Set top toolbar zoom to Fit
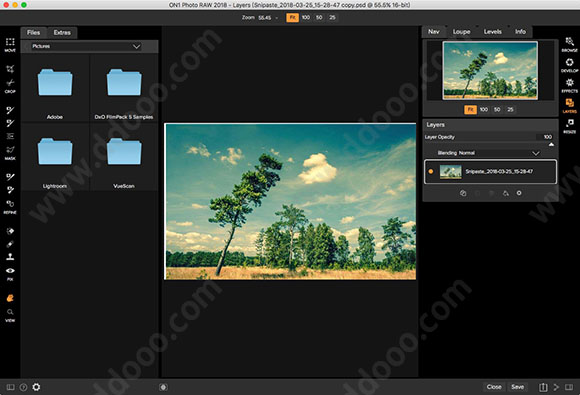 292,17
